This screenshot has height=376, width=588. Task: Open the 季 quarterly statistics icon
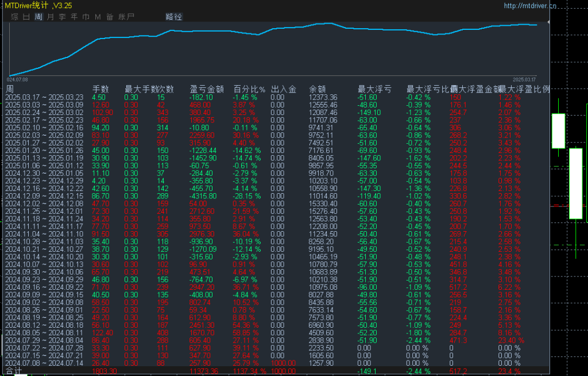(62, 17)
